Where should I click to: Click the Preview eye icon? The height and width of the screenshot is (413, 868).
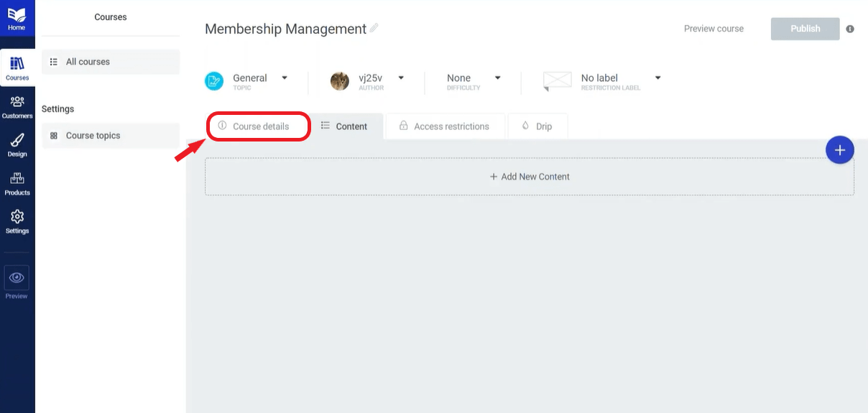[x=17, y=278]
